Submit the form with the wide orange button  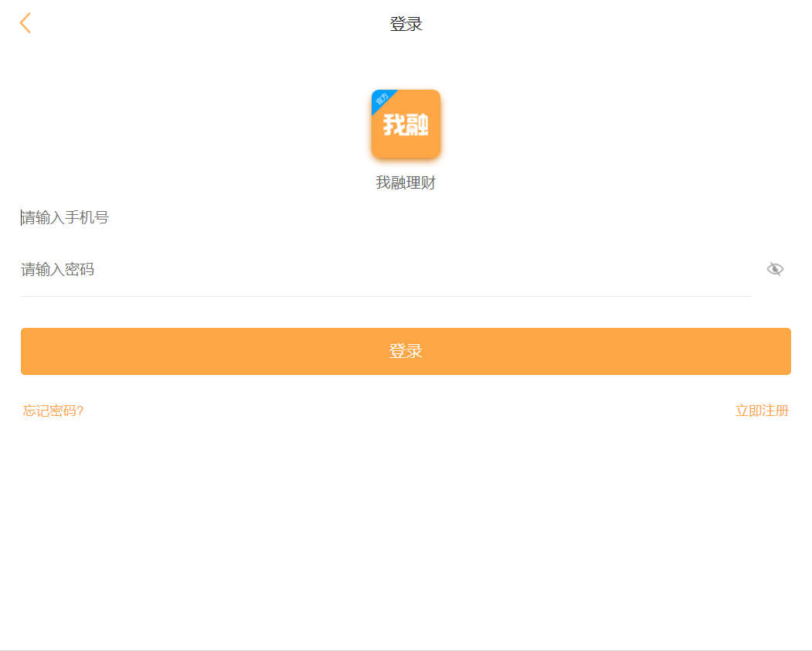[x=406, y=351]
